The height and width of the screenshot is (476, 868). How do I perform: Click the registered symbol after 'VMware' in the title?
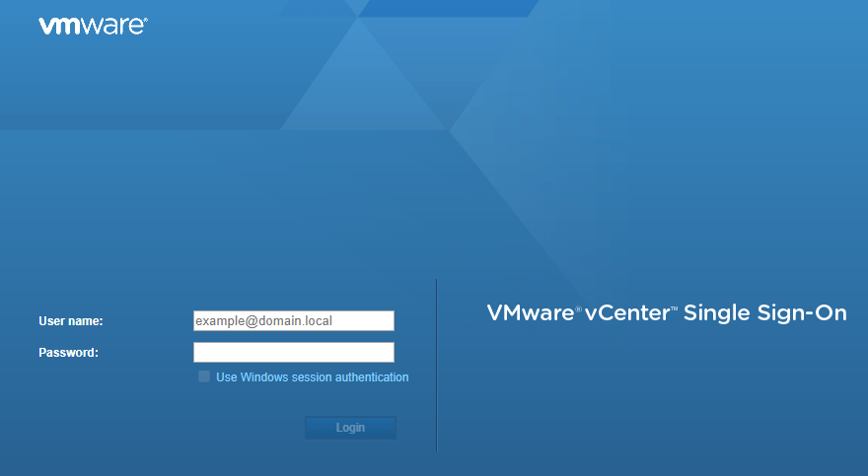tap(579, 308)
